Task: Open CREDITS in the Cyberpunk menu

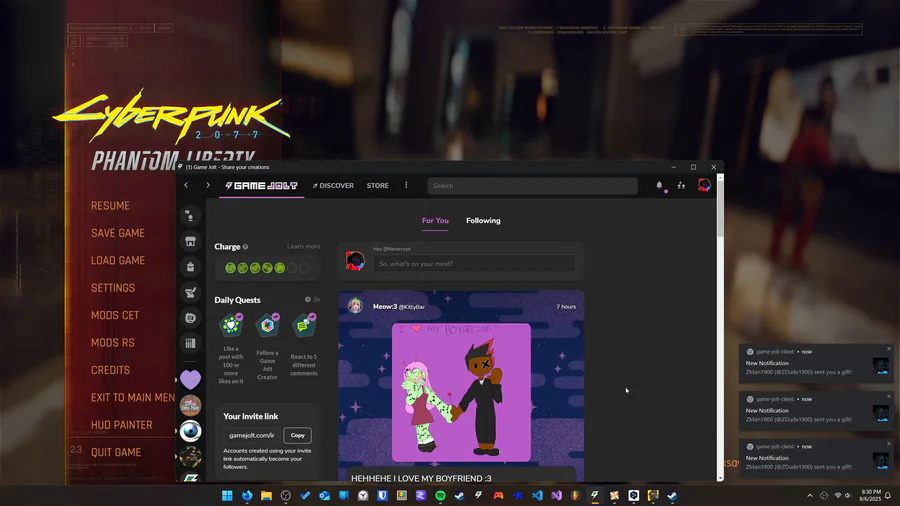Action: (110, 371)
